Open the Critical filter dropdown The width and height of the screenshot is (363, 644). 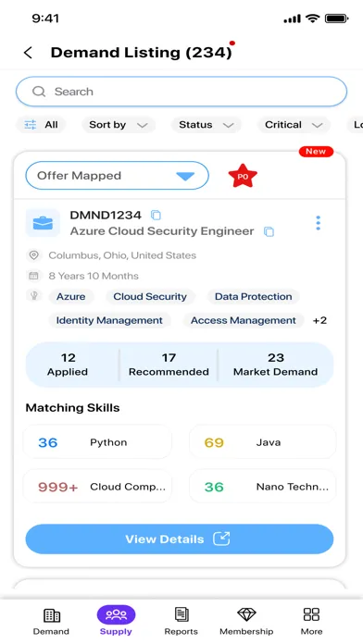point(294,125)
